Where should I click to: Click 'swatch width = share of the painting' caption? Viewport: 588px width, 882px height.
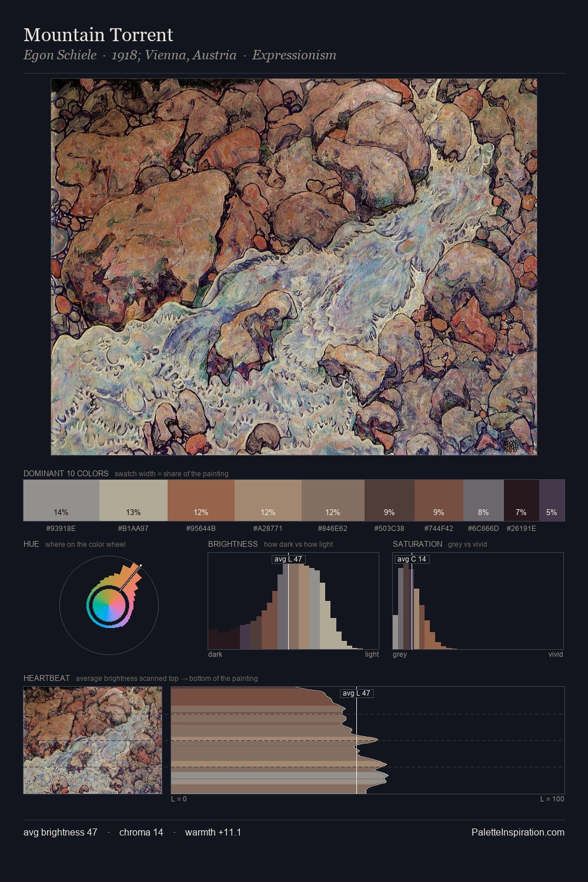(x=172, y=474)
